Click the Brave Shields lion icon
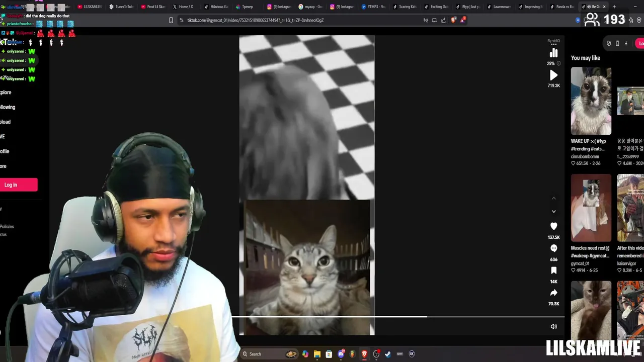644x362 pixels. pyautogui.click(x=453, y=20)
